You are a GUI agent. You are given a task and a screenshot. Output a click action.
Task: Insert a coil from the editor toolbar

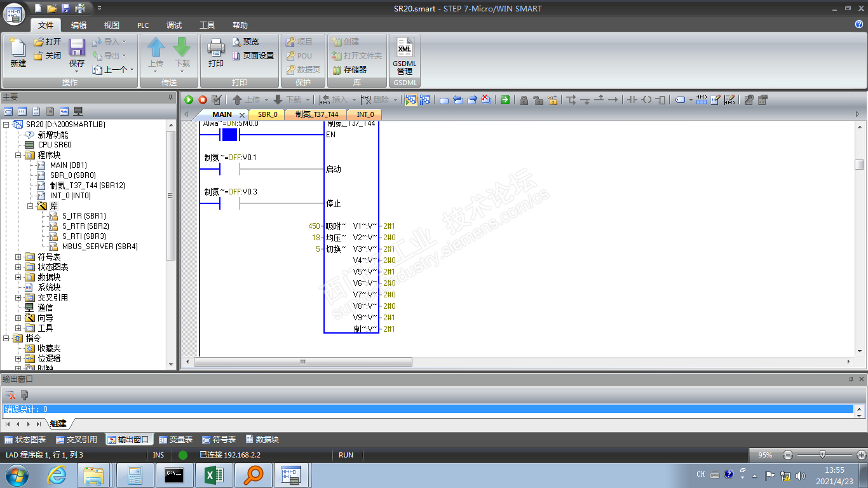coord(646,100)
